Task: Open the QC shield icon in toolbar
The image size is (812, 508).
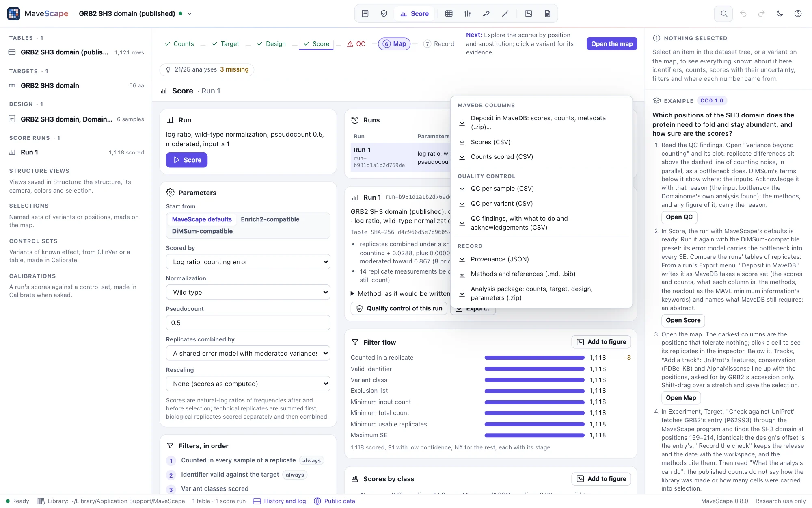Action: pyautogui.click(x=384, y=13)
